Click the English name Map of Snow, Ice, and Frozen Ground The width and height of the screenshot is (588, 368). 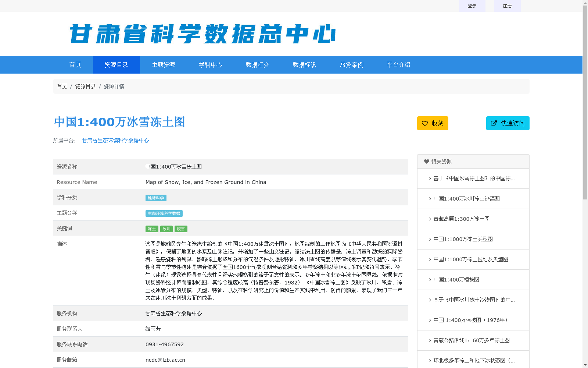pyautogui.click(x=206, y=182)
